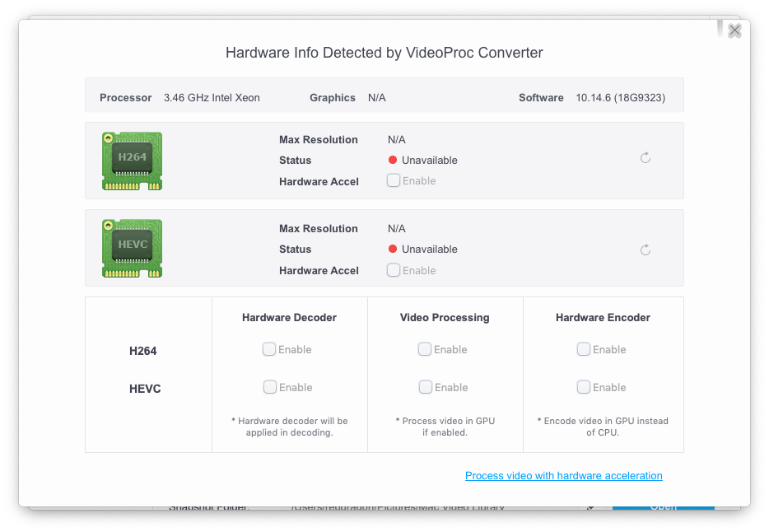The width and height of the screenshot is (769, 532).
Task: Enable H264 Video Processing checkbox
Action: (425, 349)
